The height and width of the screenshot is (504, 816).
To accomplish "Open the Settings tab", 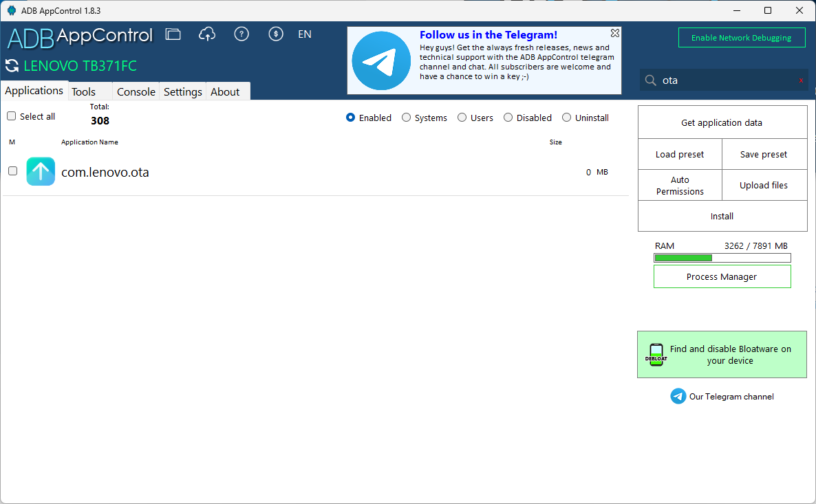I will (182, 91).
